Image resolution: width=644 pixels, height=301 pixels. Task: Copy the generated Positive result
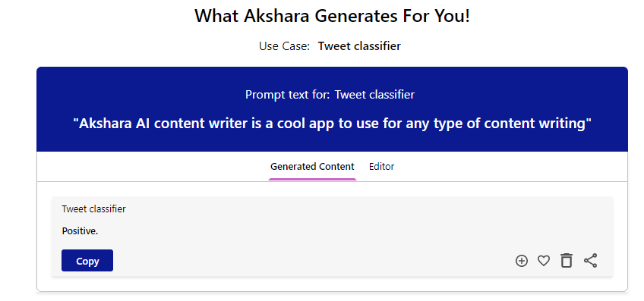[87, 260]
